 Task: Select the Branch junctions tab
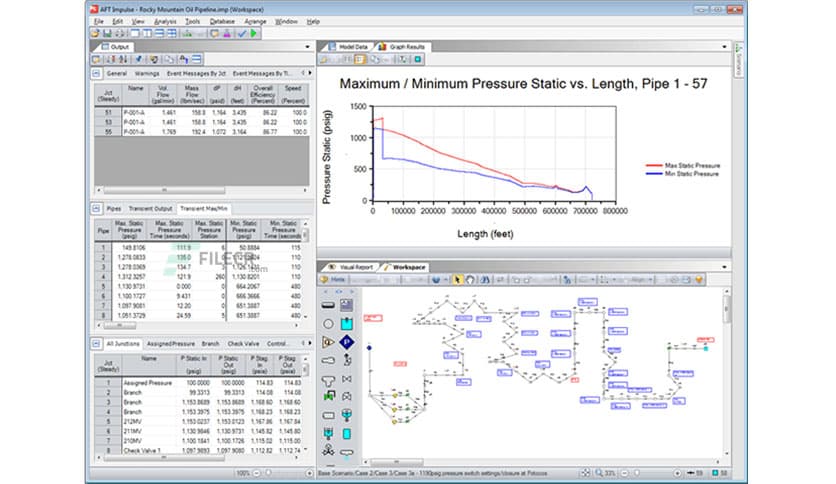pyautogui.click(x=210, y=344)
